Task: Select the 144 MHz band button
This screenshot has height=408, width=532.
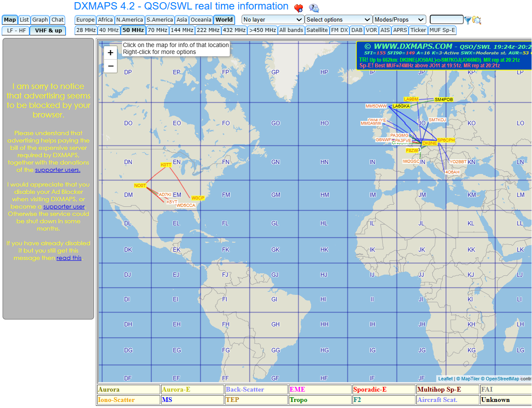Action: coord(182,30)
